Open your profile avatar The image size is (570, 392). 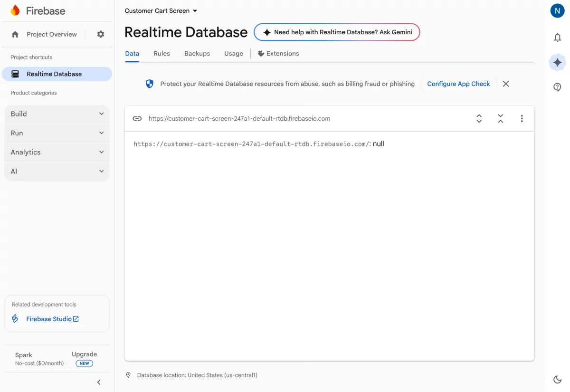(557, 10)
